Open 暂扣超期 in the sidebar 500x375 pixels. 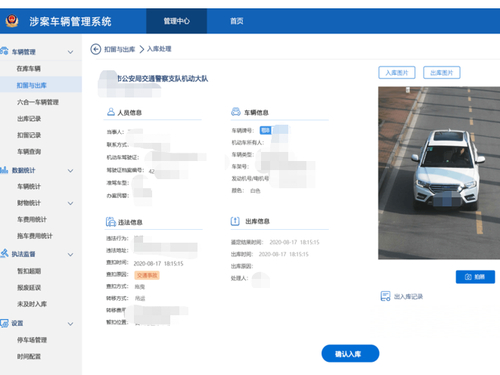29,271
